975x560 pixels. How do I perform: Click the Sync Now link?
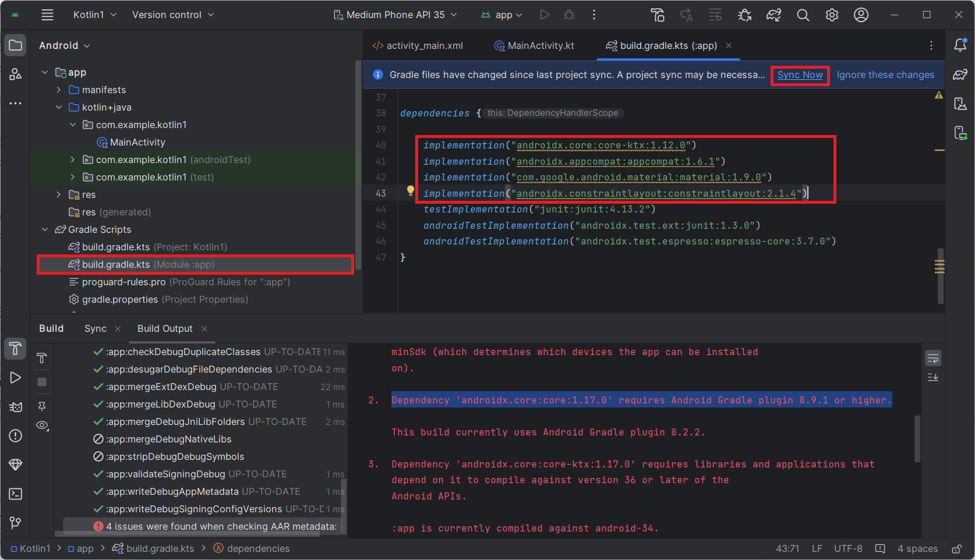pyautogui.click(x=800, y=75)
